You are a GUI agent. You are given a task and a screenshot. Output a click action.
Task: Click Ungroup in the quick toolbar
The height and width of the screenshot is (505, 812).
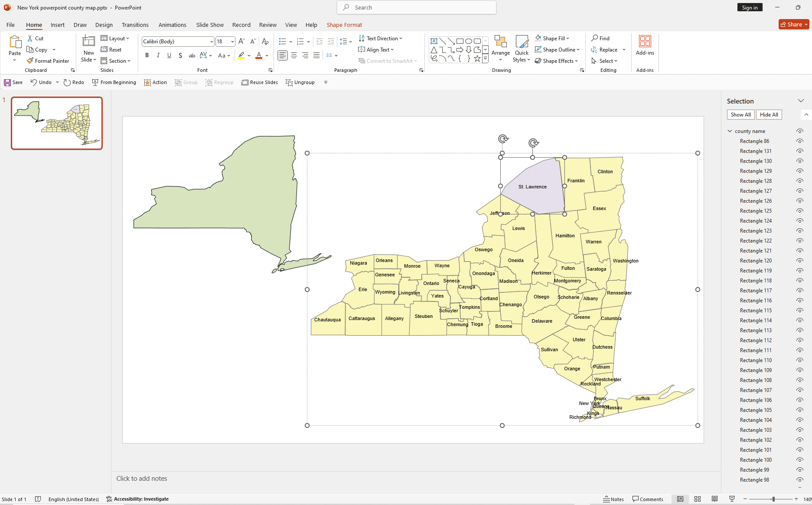pyautogui.click(x=300, y=82)
